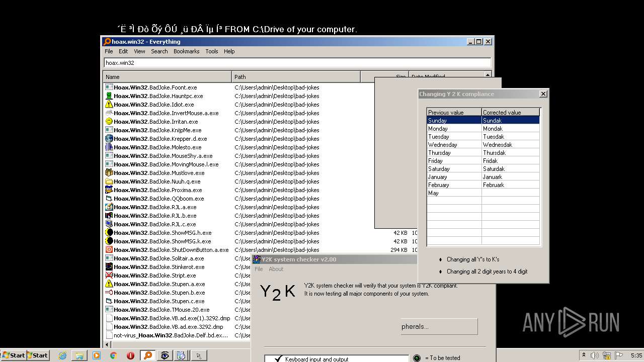Click the RJL.b.exe file icon
644x362 pixels.
(x=109, y=215)
